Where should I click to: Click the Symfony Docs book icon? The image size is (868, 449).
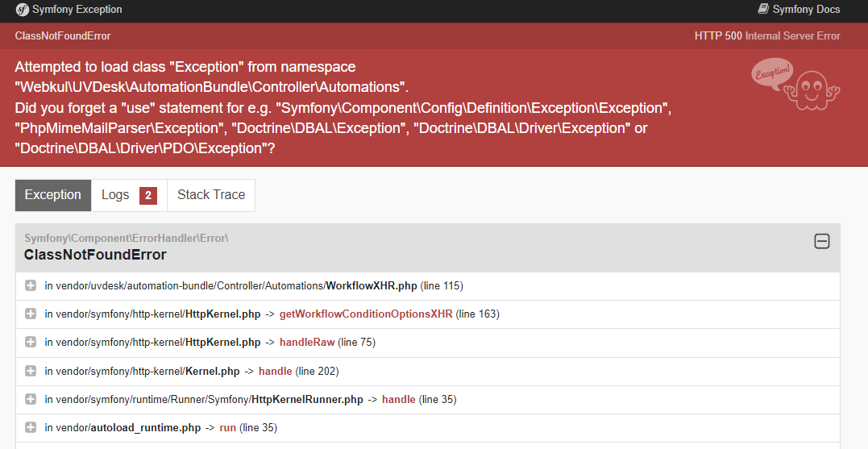tap(763, 10)
